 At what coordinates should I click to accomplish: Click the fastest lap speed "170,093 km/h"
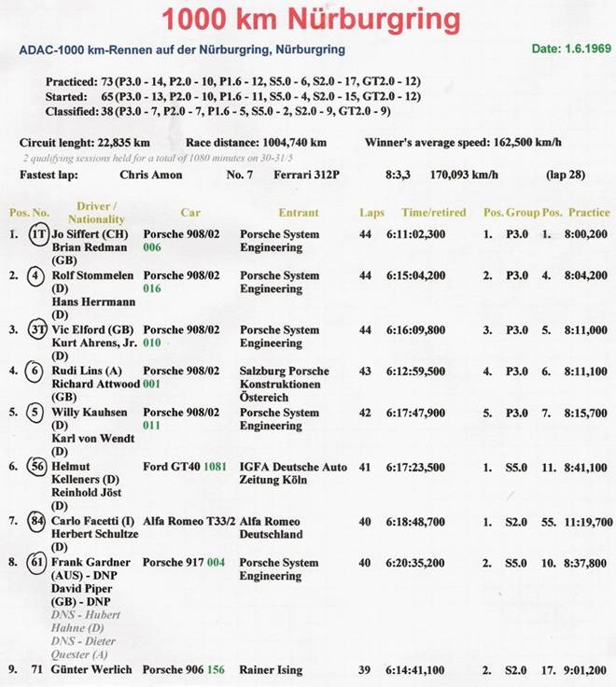click(x=464, y=175)
